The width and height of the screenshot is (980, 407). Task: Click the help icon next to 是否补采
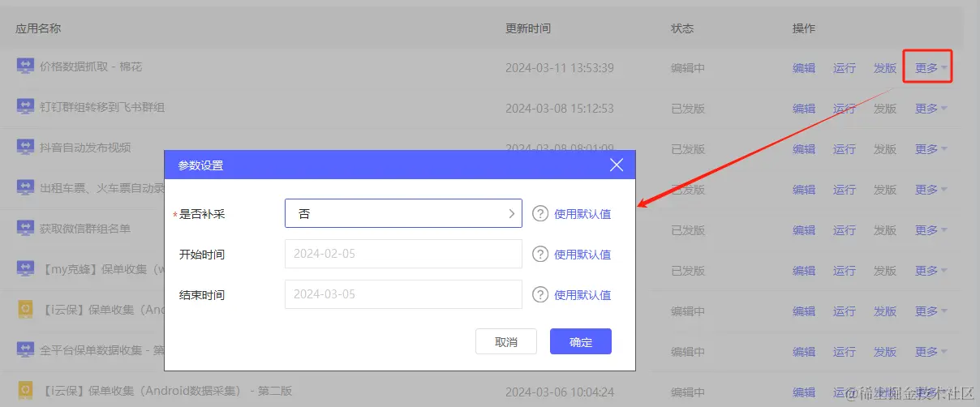(540, 213)
